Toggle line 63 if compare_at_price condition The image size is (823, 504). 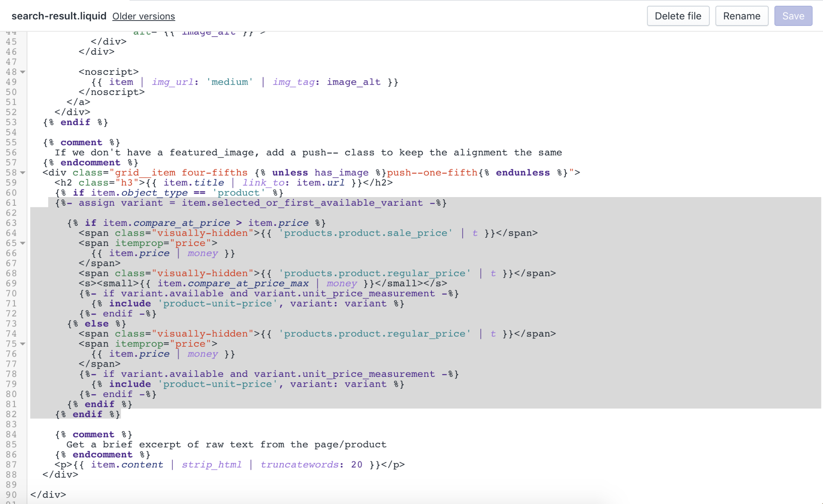coord(23,222)
